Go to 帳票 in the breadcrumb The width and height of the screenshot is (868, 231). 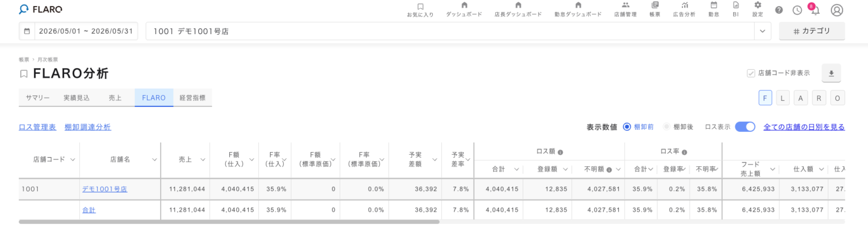tap(24, 60)
